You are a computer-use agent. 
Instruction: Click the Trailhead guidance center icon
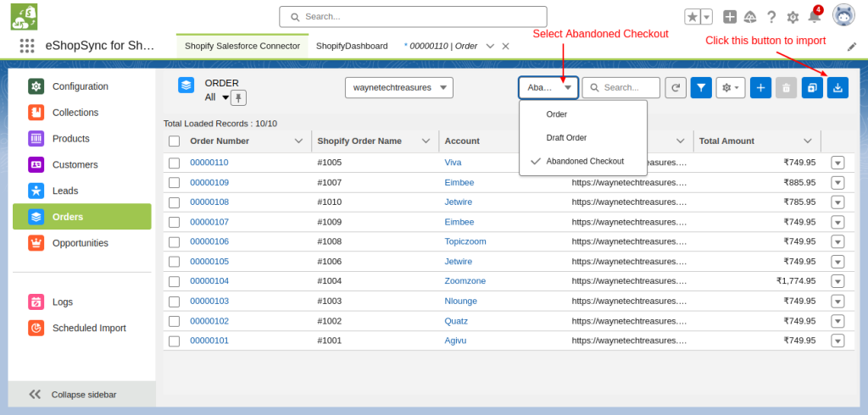[750, 17]
